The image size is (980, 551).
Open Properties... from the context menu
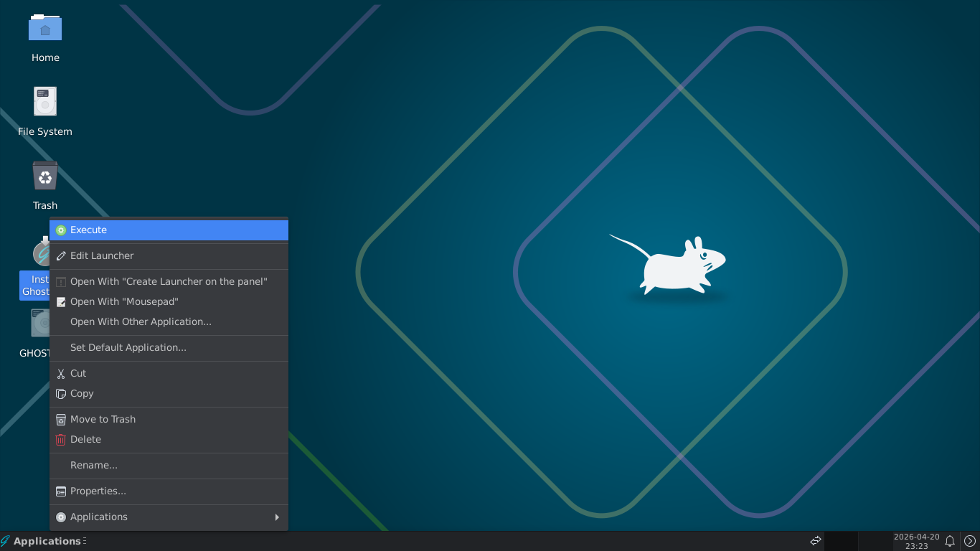pos(169,491)
